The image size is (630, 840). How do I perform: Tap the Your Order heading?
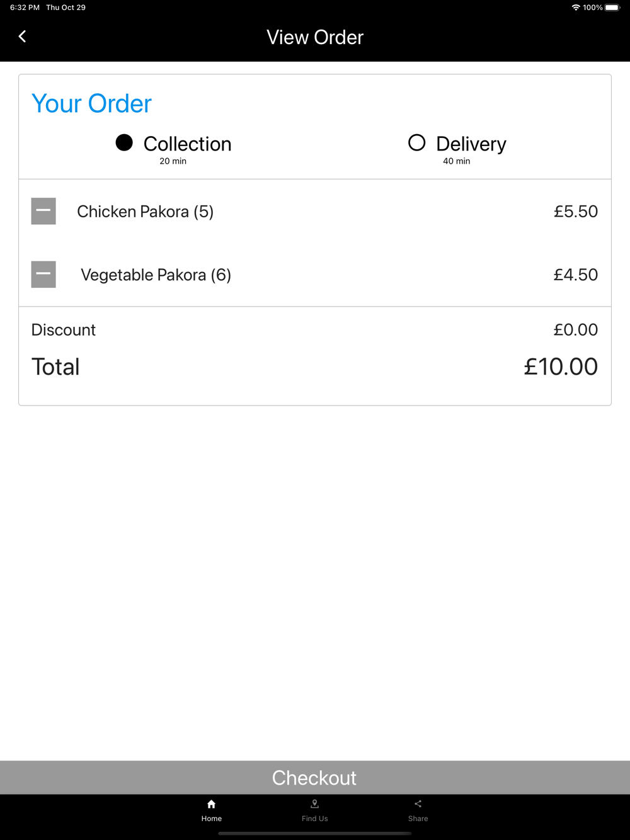(92, 104)
